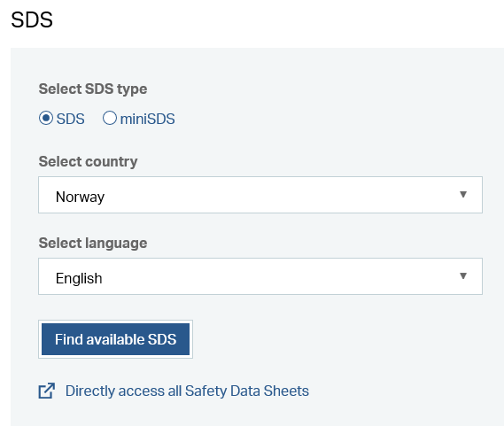Click the Select SDS type heading
Image resolution: width=504 pixels, height=426 pixels.
pyautogui.click(x=93, y=89)
